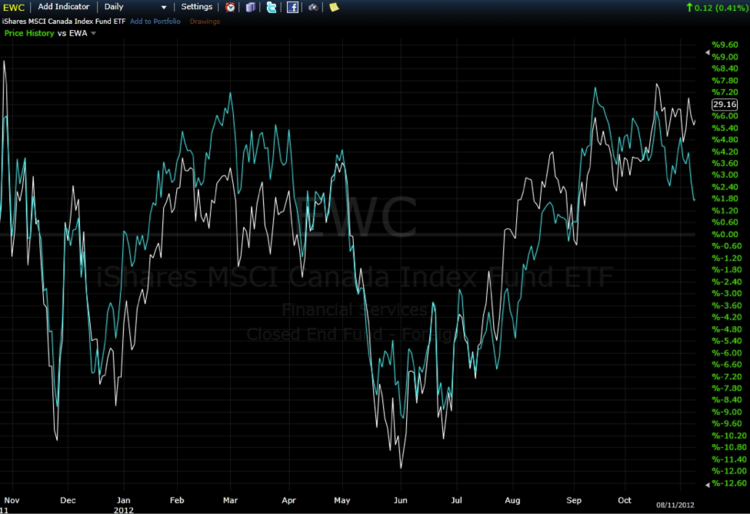Screen dimensions: 750x514
Task: Click the top triangle marker beside price axis
Action: [707, 43]
